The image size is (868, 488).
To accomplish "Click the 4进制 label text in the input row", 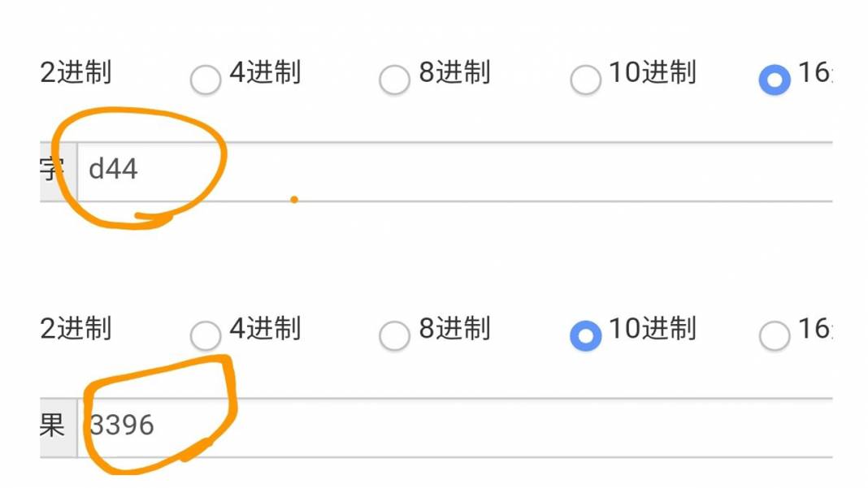I will 265,73.
